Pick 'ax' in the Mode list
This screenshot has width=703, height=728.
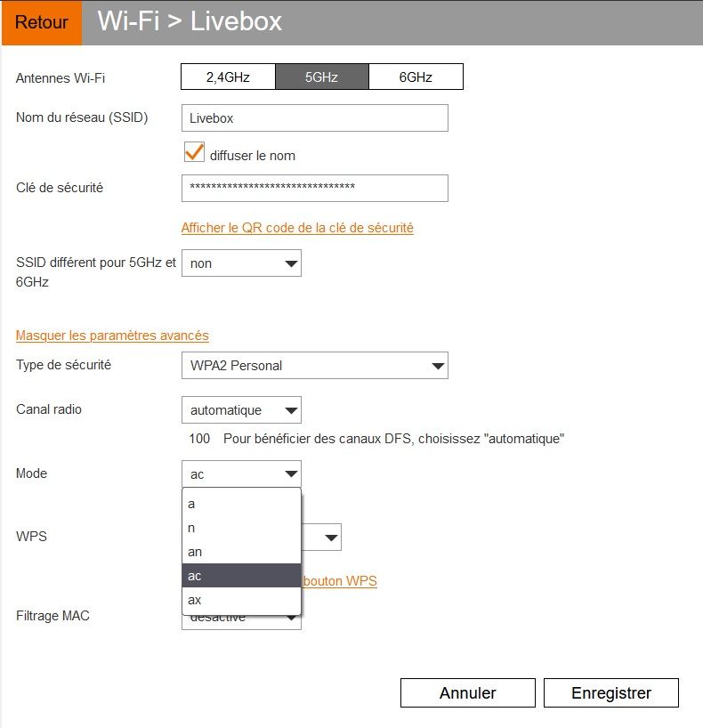(241, 600)
